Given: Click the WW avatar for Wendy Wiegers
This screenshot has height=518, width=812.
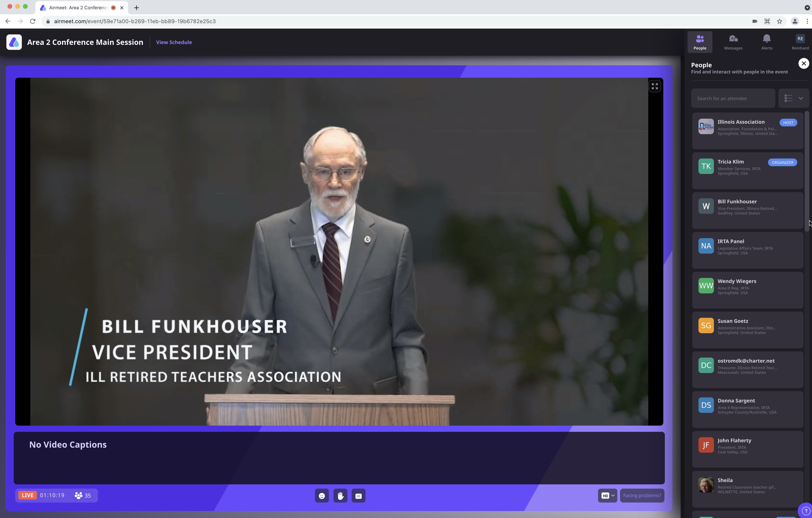Looking at the screenshot, I should point(706,286).
